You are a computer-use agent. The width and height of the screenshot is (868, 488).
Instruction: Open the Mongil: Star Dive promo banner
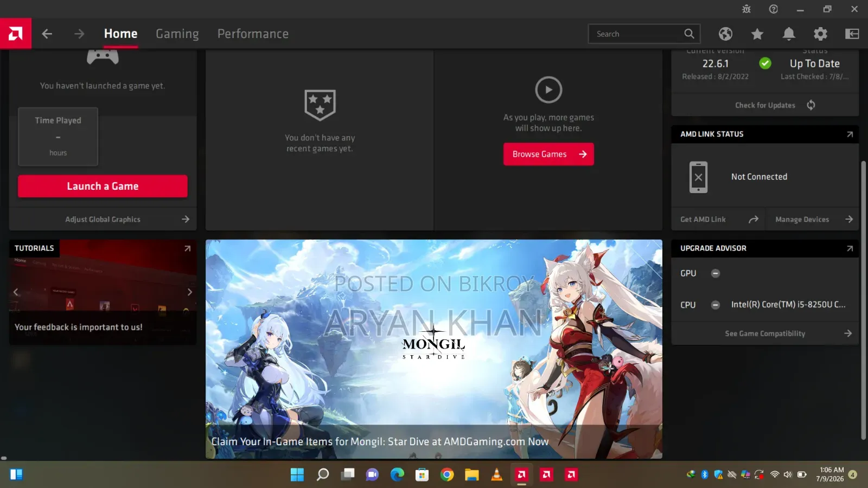(434, 349)
